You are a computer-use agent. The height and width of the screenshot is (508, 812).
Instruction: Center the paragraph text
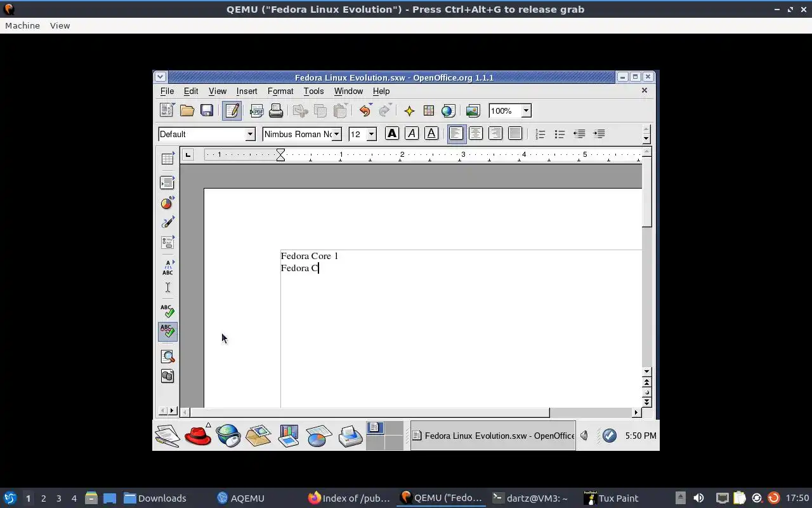pos(476,133)
